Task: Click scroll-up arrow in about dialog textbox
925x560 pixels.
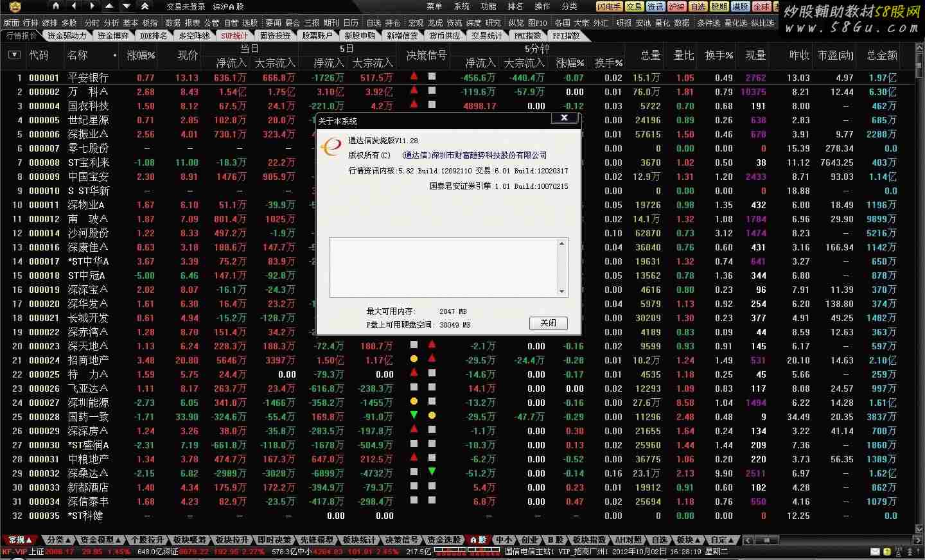Action: 562,243
